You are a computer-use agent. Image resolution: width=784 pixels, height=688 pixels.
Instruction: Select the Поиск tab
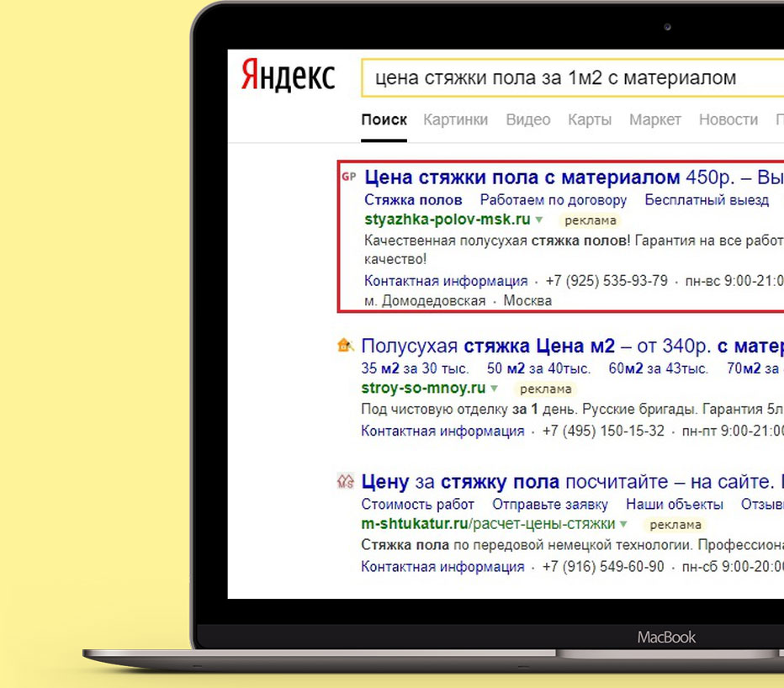click(x=384, y=119)
